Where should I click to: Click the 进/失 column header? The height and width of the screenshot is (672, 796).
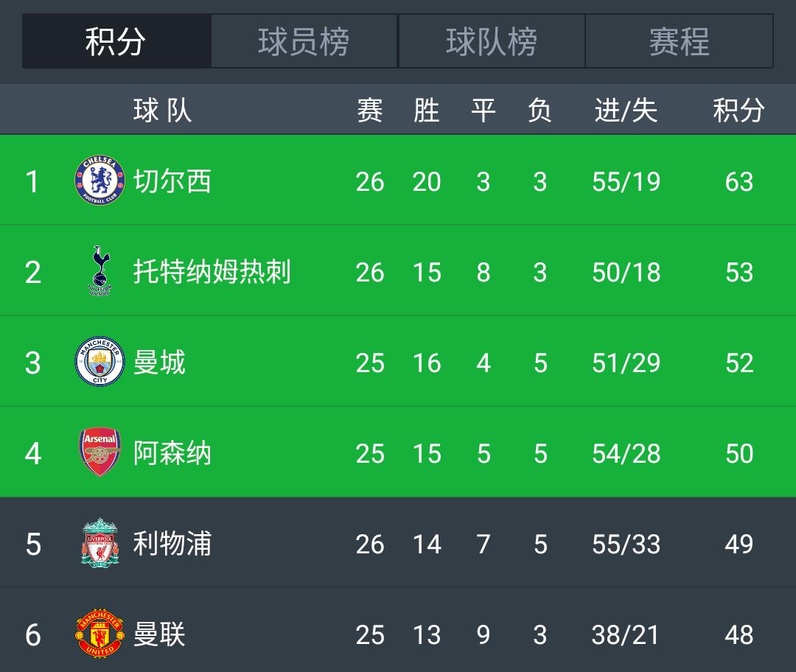click(x=626, y=111)
